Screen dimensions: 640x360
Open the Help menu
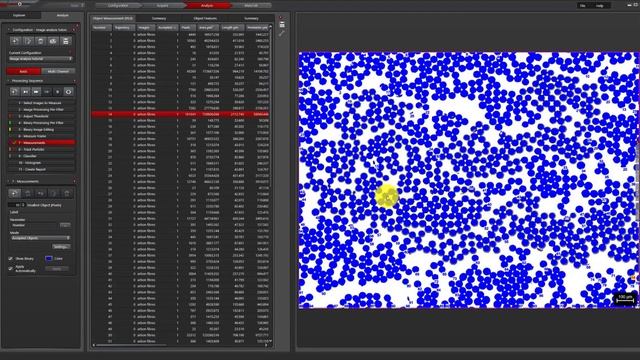600,5
